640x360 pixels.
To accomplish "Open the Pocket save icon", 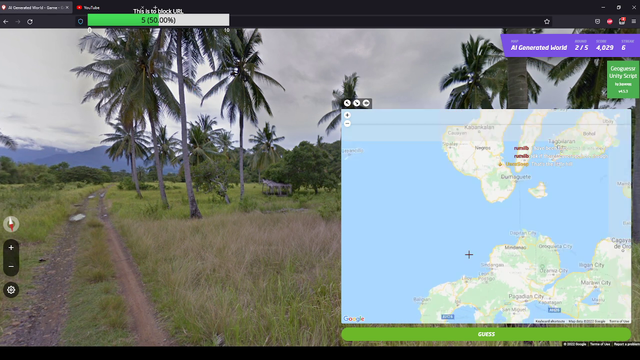I will coord(598,22).
